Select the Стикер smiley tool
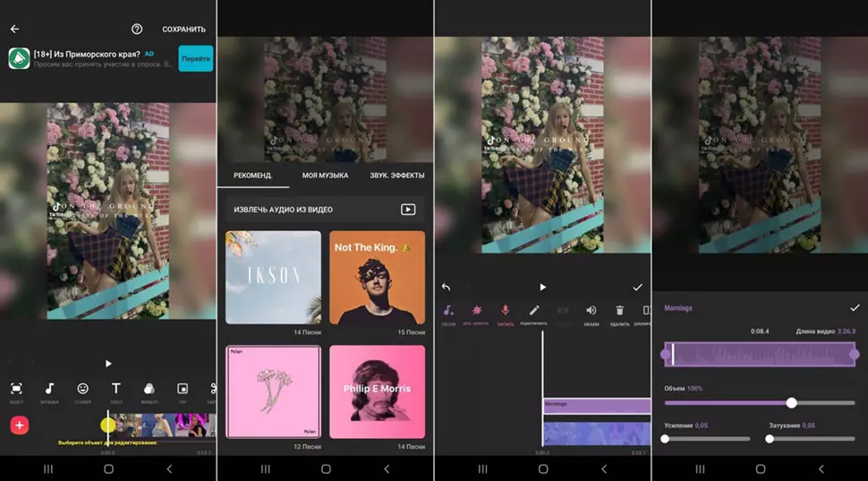 83,389
